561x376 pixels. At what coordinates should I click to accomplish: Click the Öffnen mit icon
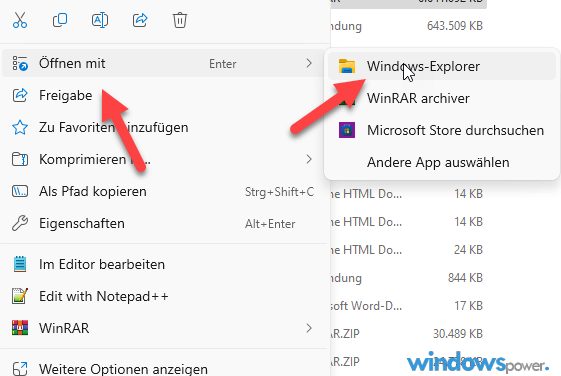(20, 63)
